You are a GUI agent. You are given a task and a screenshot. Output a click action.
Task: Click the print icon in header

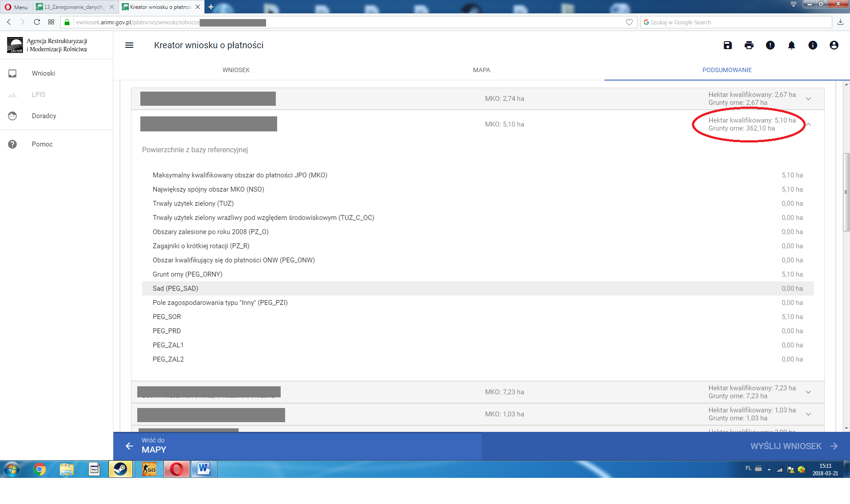pos(749,45)
